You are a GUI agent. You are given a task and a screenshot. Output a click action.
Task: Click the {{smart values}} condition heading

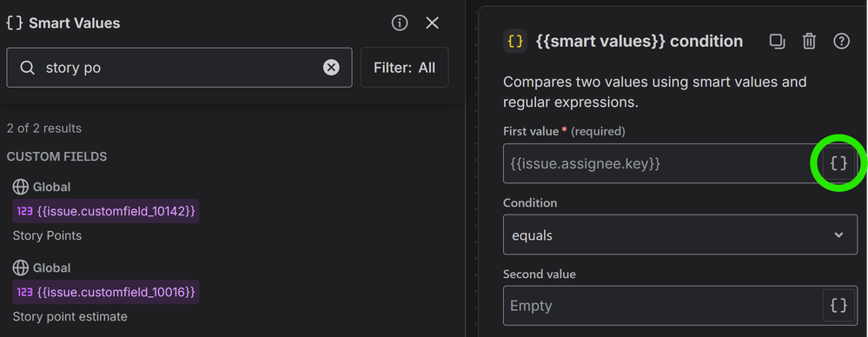pos(639,41)
